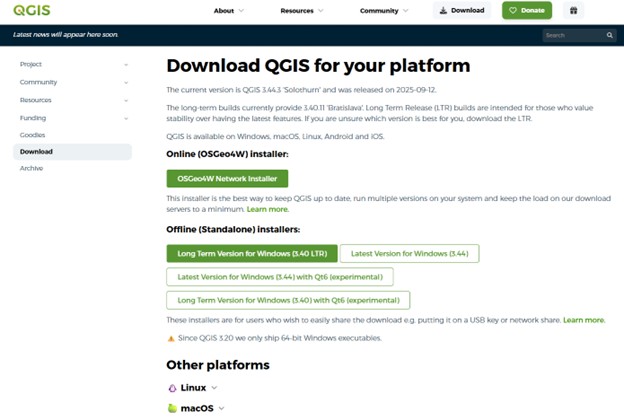Open the Learn more link under Offline installers
The image size is (624, 420).
583,320
